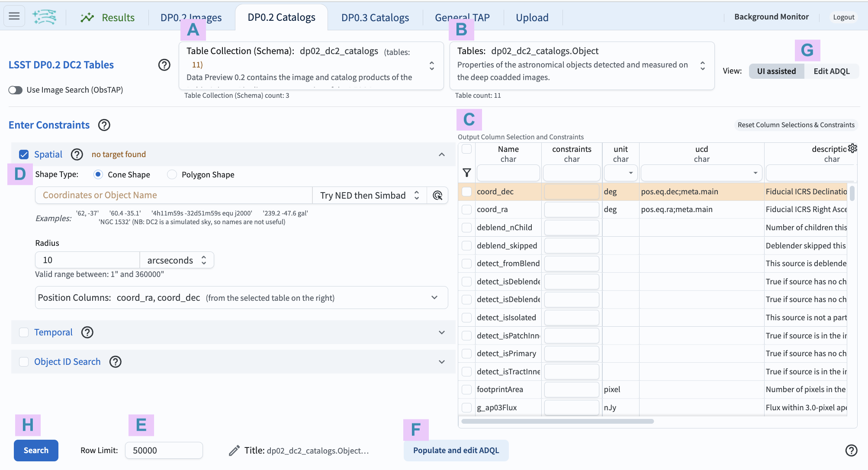The width and height of the screenshot is (868, 470).
Task: Open the DP0.2 Images tab
Action: 191,16
